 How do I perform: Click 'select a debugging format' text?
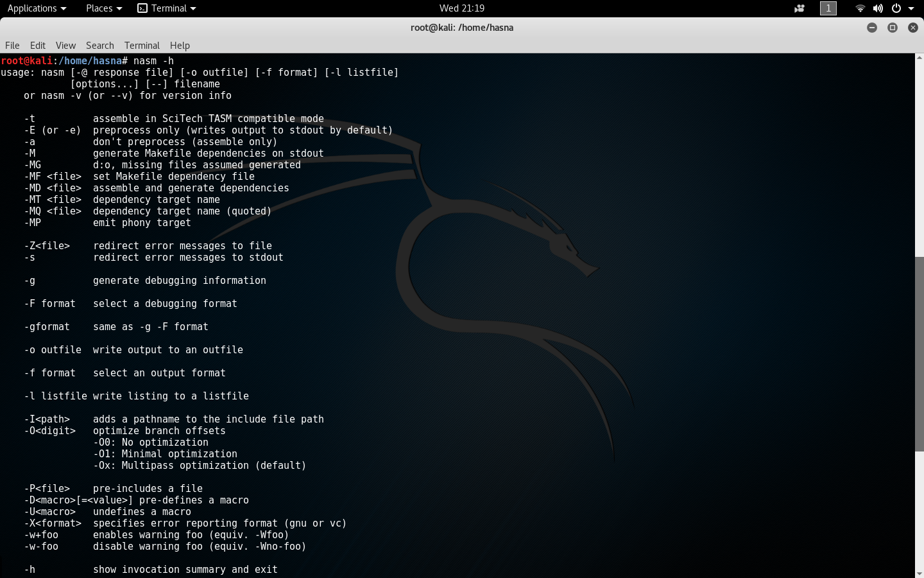(x=165, y=304)
